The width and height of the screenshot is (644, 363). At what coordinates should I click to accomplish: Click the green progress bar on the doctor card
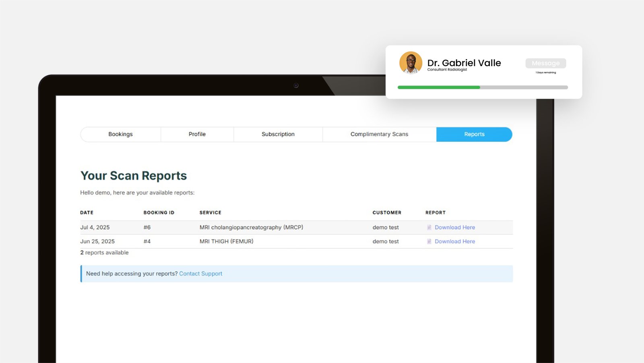(439, 87)
